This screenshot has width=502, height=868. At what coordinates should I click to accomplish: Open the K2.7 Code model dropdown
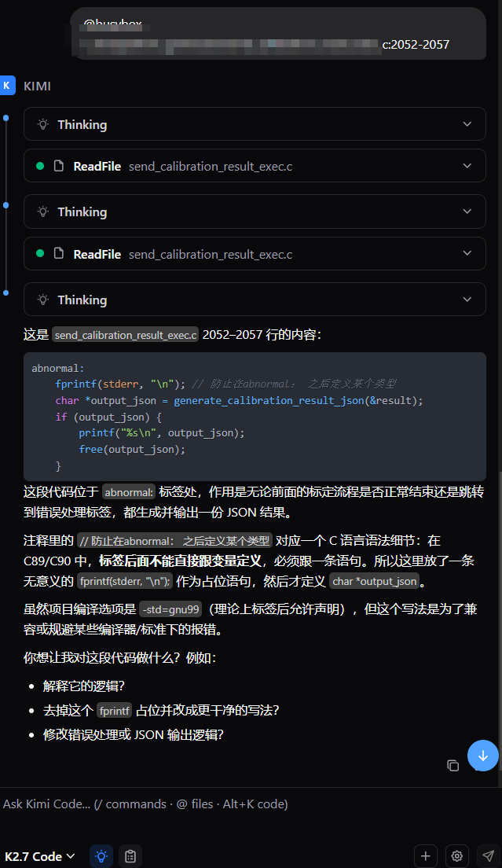(x=40, y=856)
